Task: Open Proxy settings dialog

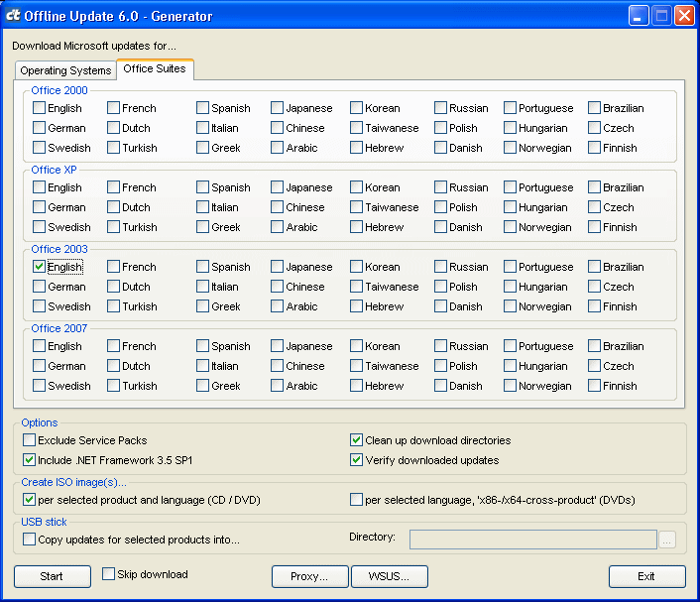Action: point(309,576)
